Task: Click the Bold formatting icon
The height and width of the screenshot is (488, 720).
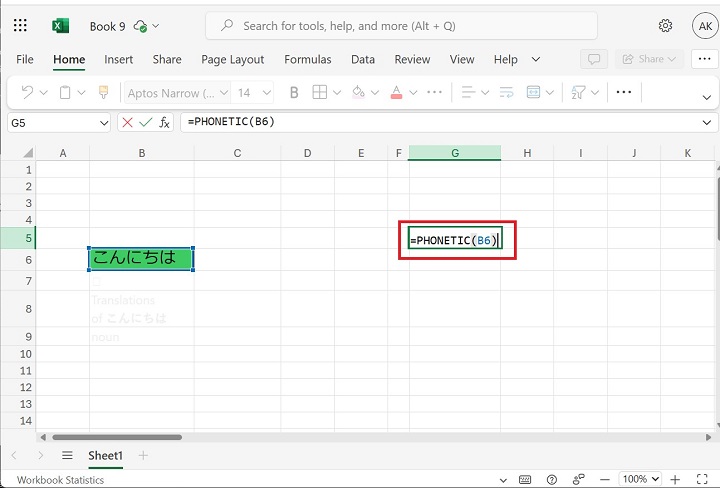Action: [294, 92]
